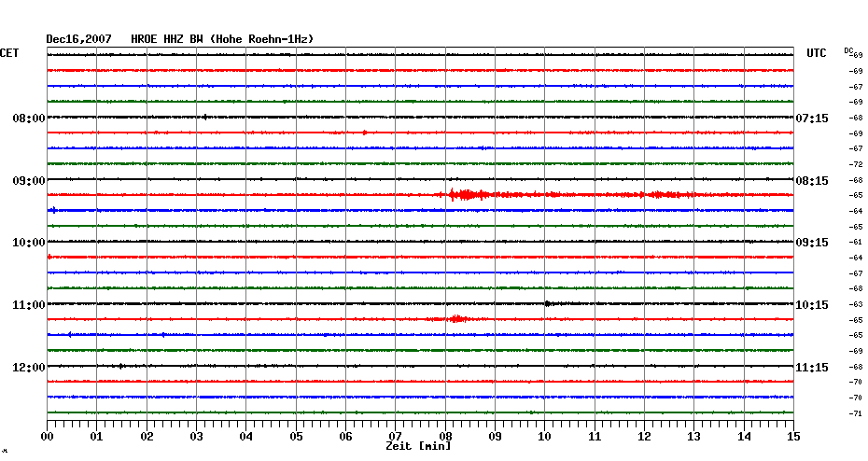Click minute 14 on the time axis
The height and width of the screenshot is (461, 868).
click(744, 437)
